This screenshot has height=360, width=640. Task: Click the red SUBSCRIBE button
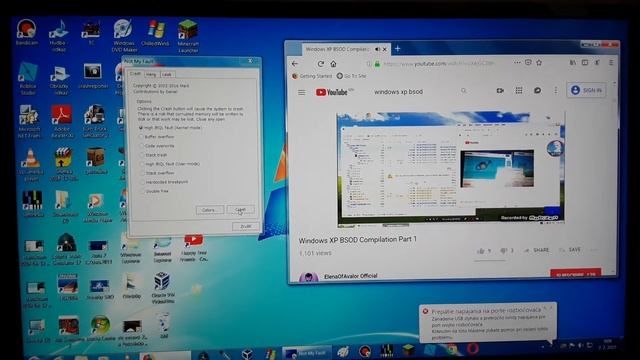pos(576,274)
